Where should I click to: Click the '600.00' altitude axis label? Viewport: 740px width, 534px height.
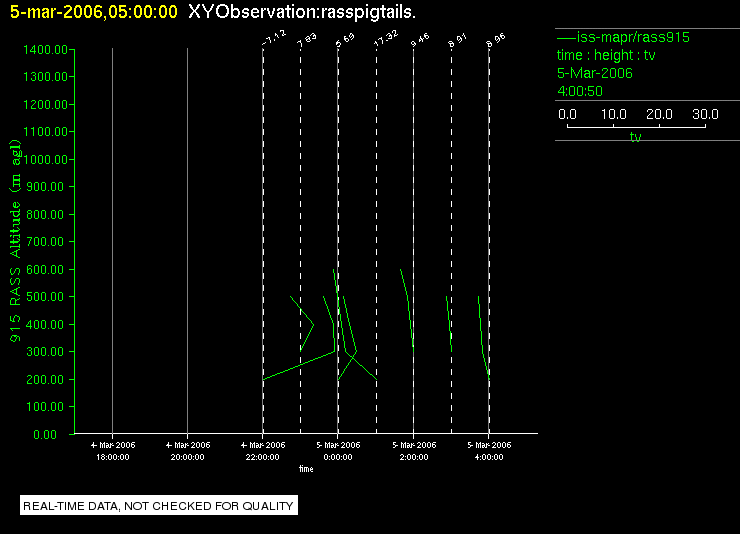coord(45,269)
